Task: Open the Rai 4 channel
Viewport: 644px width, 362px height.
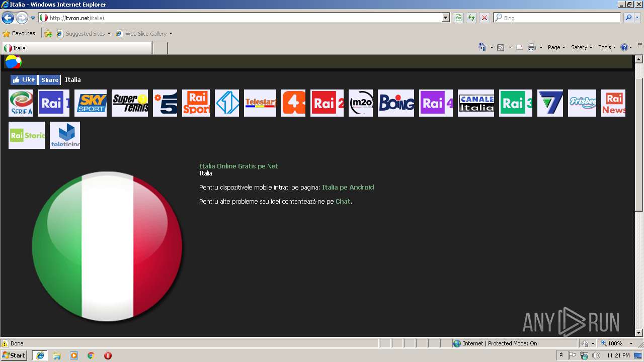Action: pyautogui.click(x=436, y=103)
